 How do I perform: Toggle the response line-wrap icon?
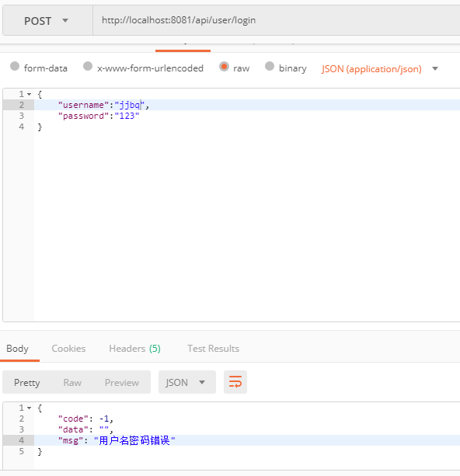235,382
